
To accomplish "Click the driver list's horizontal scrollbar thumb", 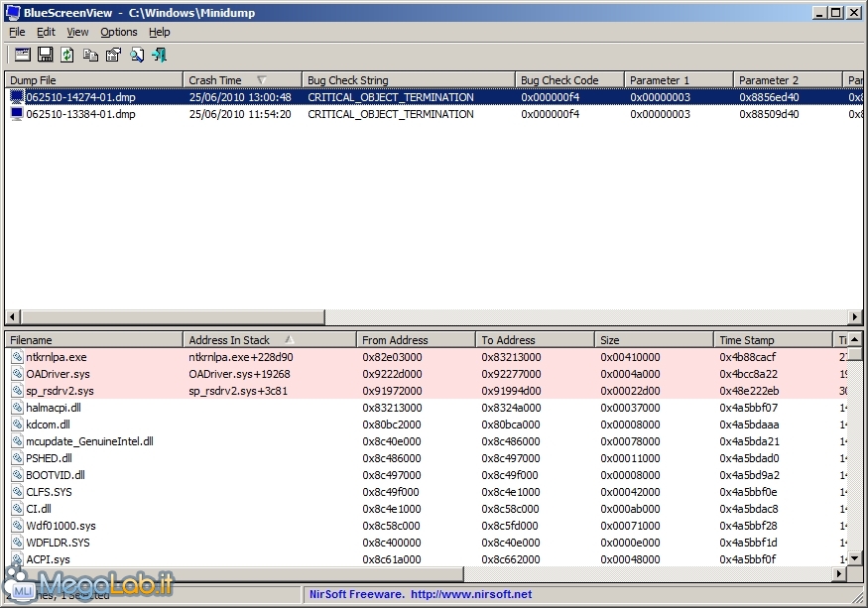I will pyautogui.click(x=241, y=574).
